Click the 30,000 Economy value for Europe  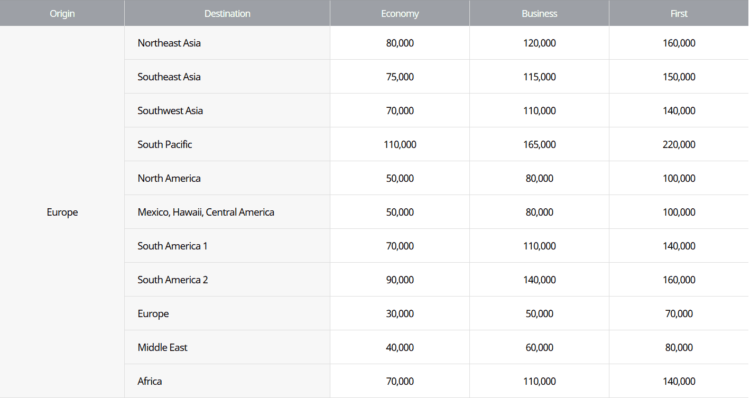400,314
